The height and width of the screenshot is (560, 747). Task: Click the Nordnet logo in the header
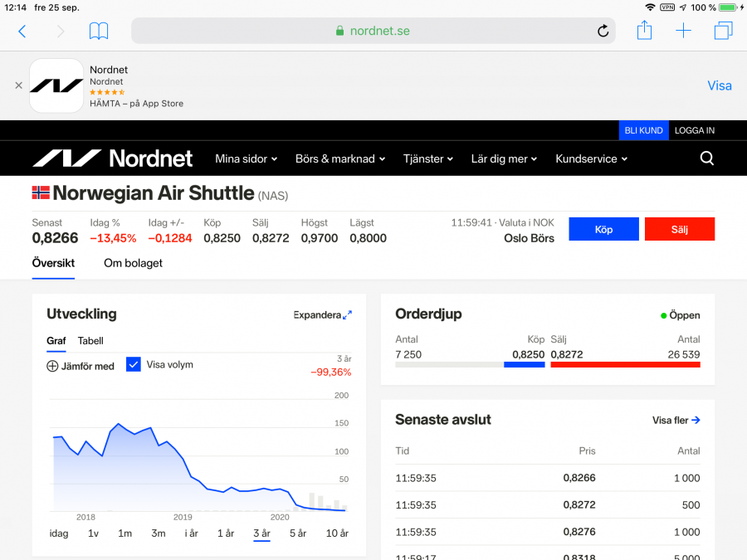(112, 158)
